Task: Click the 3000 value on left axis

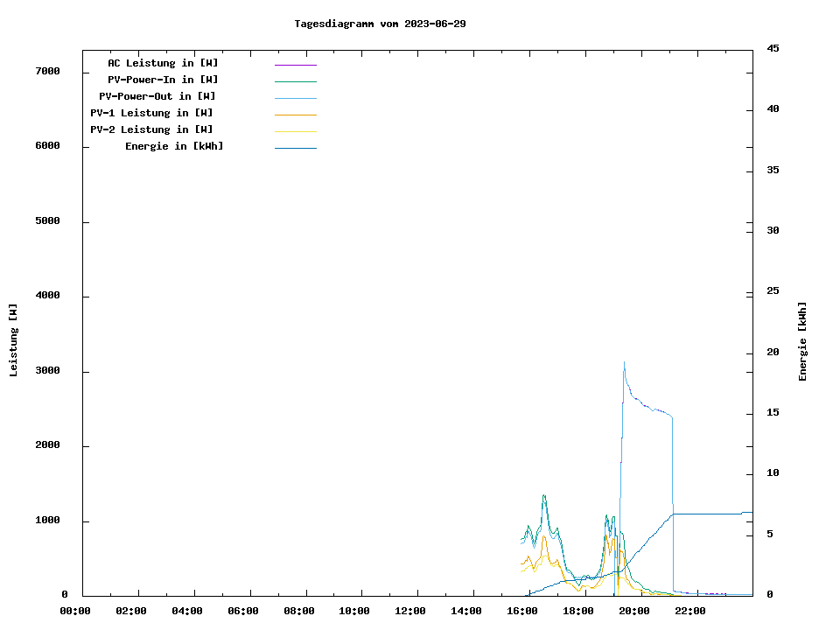Action: coord(46,372)
